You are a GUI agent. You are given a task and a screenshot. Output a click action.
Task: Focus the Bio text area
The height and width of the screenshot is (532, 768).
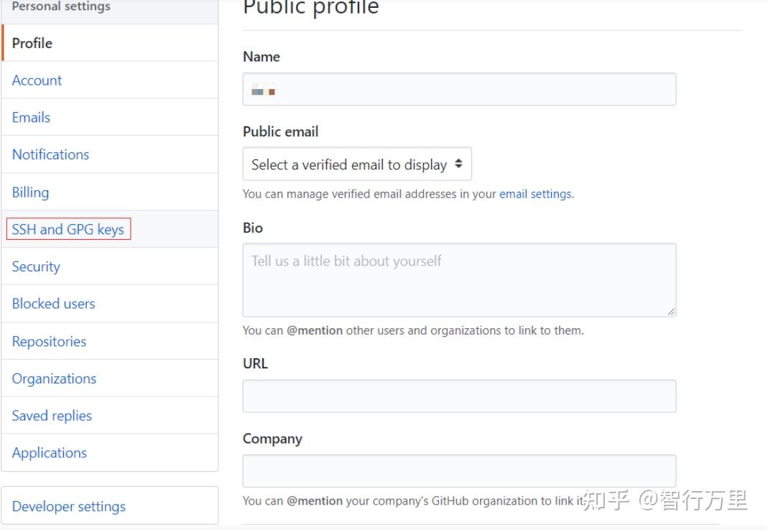(x=459, y=280)
